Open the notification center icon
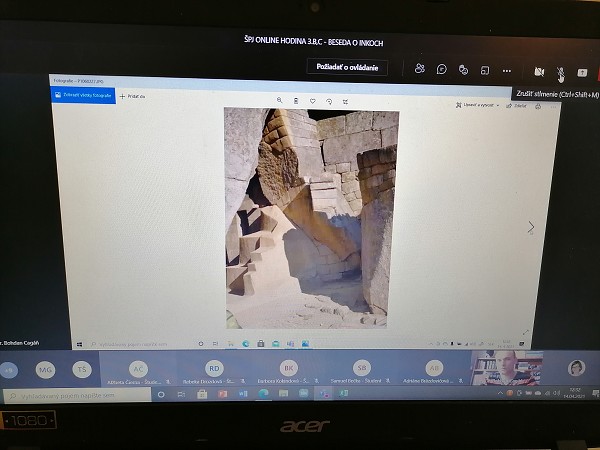600x450 pixels. coord(595,393)
